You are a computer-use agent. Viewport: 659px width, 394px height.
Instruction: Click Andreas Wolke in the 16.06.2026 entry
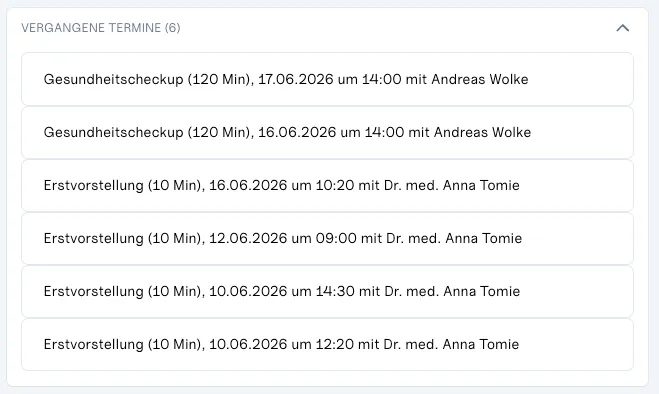pos(482,132)
